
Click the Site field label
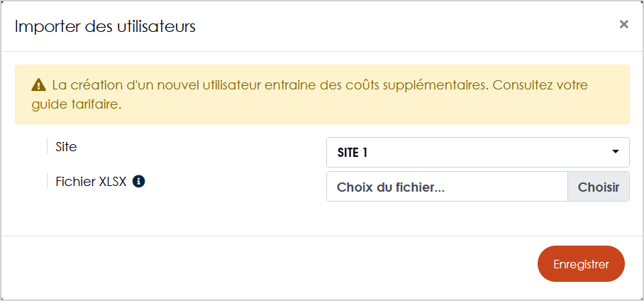click(x=66, y=147)
